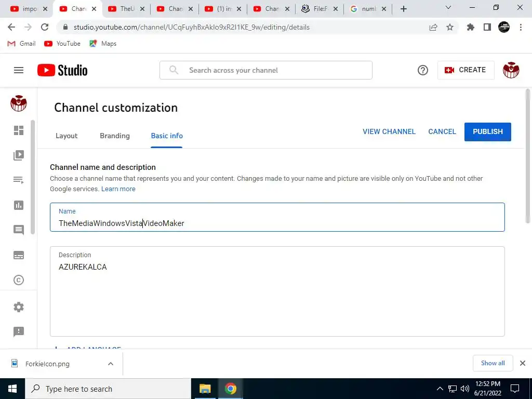Open the account avatar in Studio header
This screenshot has height=399, width=532.
[x=511, y=70]
